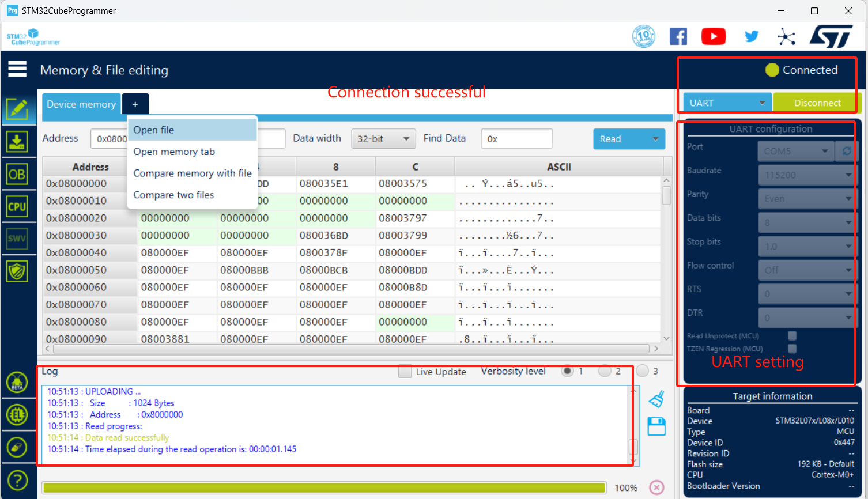Click log line Data read successfully
Image resolution: width=868 pixels, height=499 pixels.
(108, 437)
